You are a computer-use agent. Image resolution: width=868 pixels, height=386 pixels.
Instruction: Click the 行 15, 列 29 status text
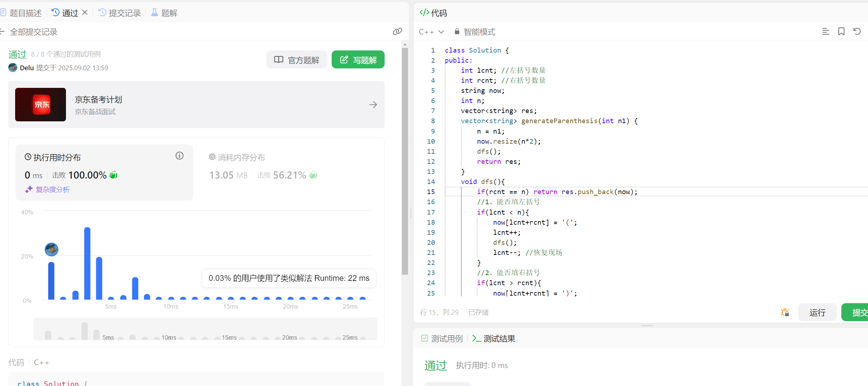click(x=439, y=312)
